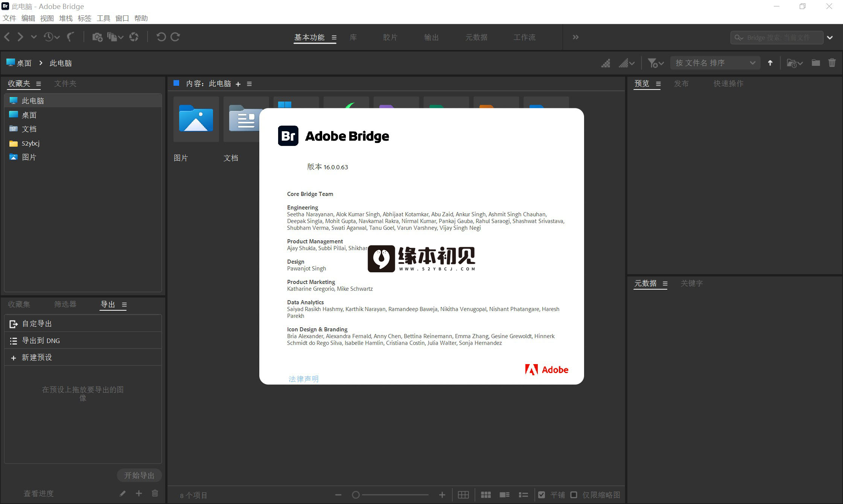Toggle ascending sort arrow next to sort dropdown
The height and width of the screenshot is (504, 843).
(x=770, y=63)
